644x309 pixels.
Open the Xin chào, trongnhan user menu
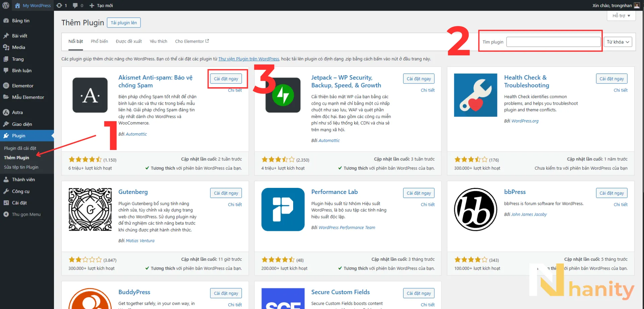(616, 5)
